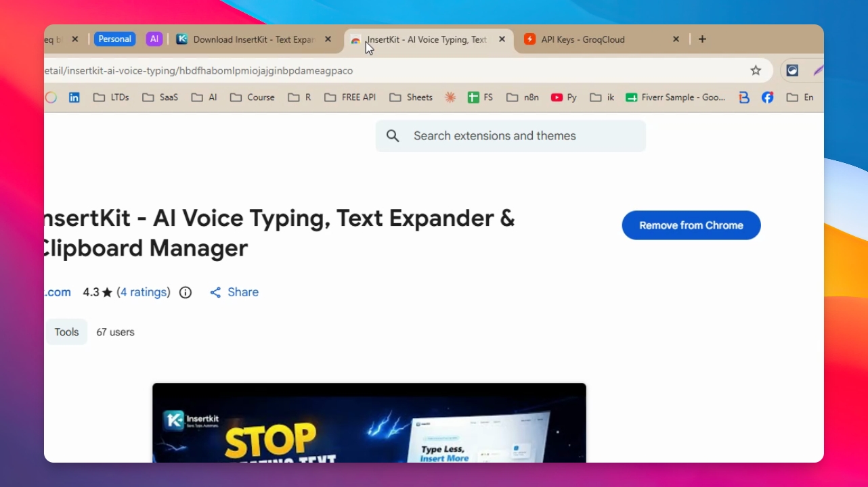Open the blue B bookmark icon

[x=744, y=97]
